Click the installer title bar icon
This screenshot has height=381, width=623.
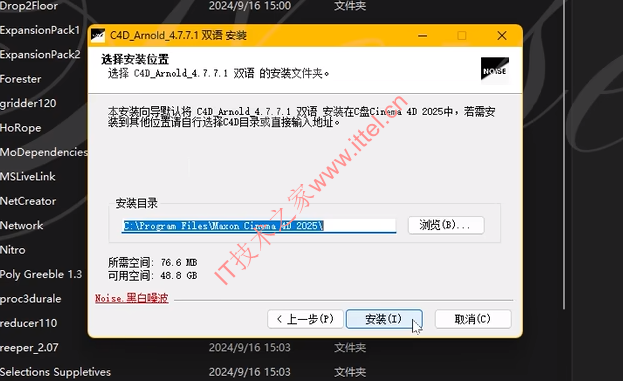(x=98, y=35)
